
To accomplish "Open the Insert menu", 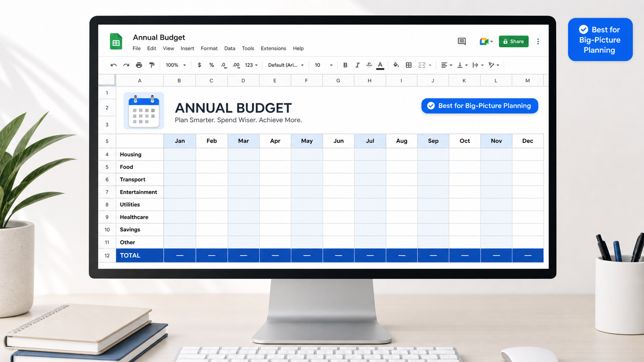I will [187, 48].
